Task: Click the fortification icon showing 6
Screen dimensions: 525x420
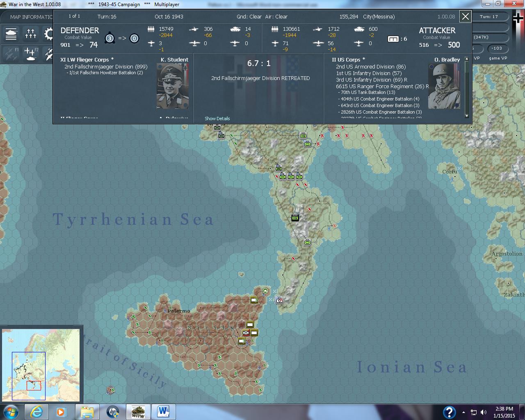Action: pos(393,39)
